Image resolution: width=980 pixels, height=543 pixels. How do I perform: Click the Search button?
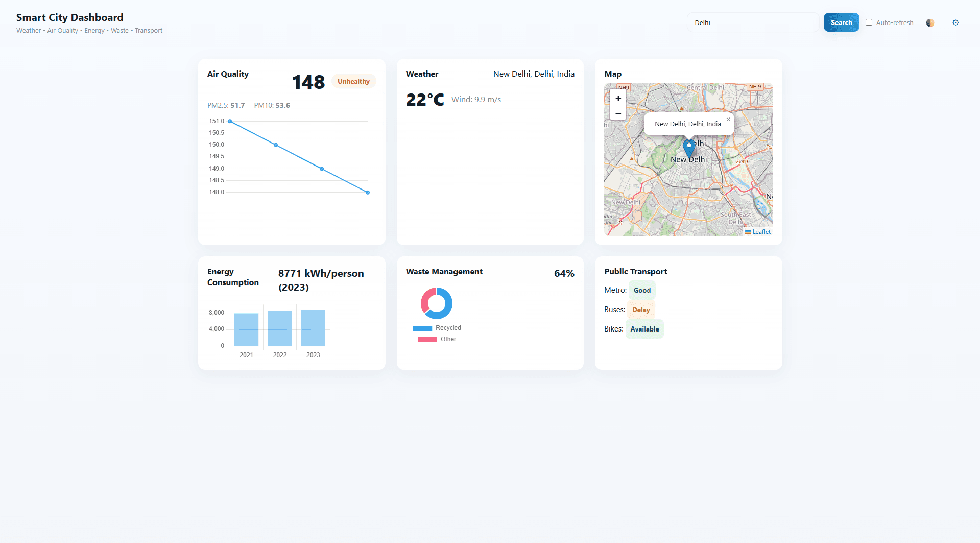click(x=841, y=22)
